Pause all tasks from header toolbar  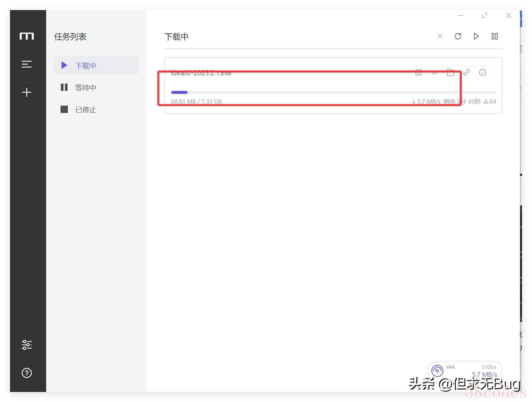[x=495, y=36]
